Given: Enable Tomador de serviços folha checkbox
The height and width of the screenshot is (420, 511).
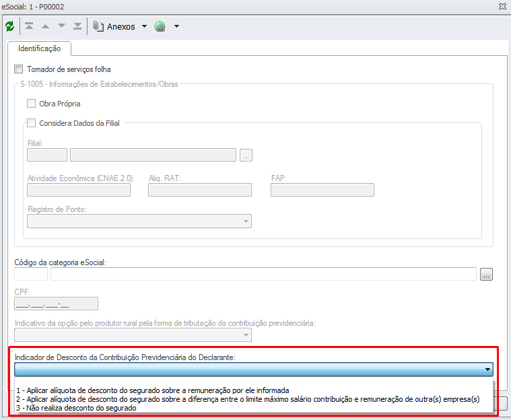Looking at the screenshot, I should click(19, 69).
